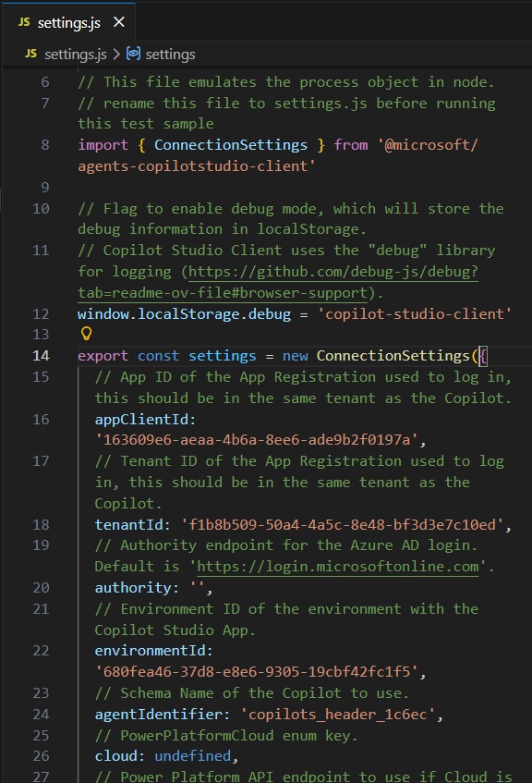The width and height of the screenshot is (532, 783).
Task: Click the breadcrumb chevron separator
Action: [x=116, y=54]
